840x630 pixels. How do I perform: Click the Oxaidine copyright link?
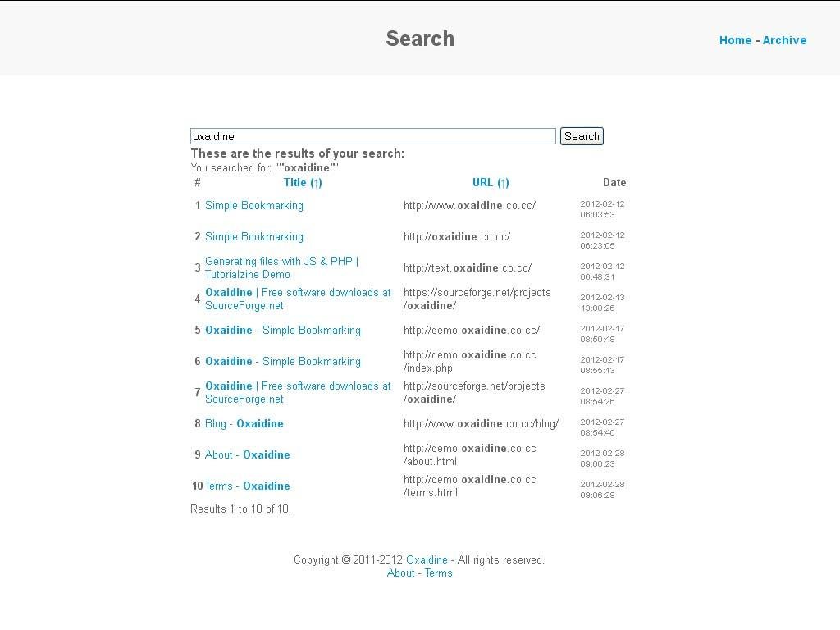click(x=427, y=559)
